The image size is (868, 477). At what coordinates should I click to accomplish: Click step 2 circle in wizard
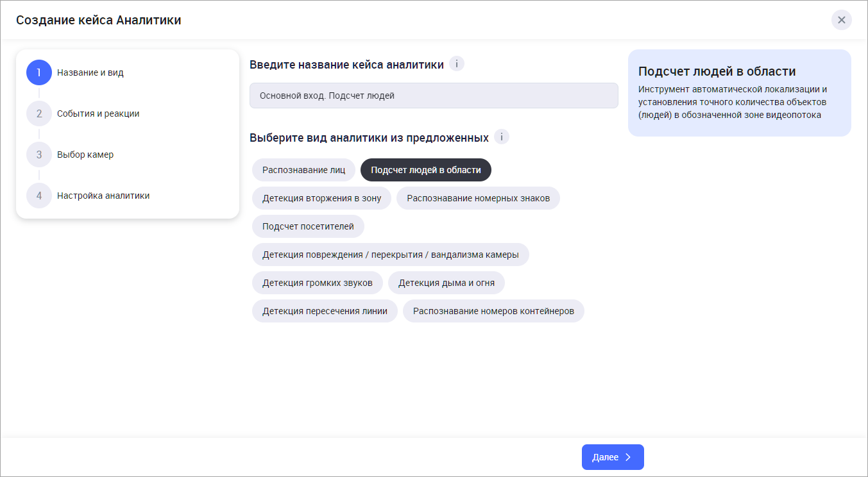39,113
